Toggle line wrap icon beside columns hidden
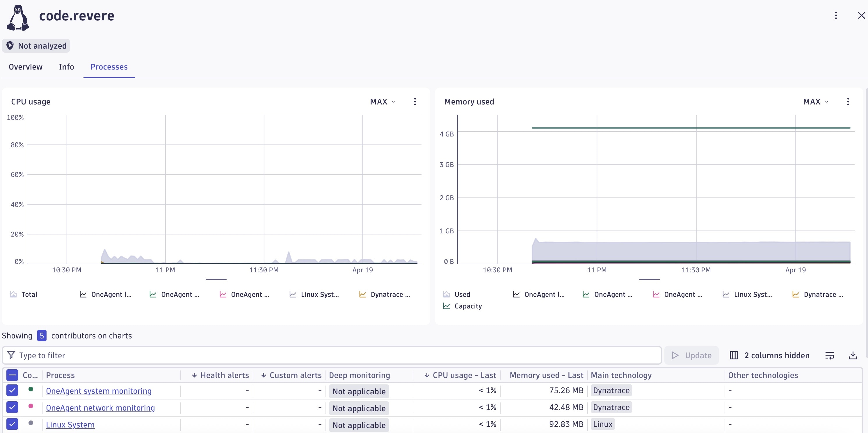The height and width of the screenshot is (433, 868). click(x=829, y=355)
